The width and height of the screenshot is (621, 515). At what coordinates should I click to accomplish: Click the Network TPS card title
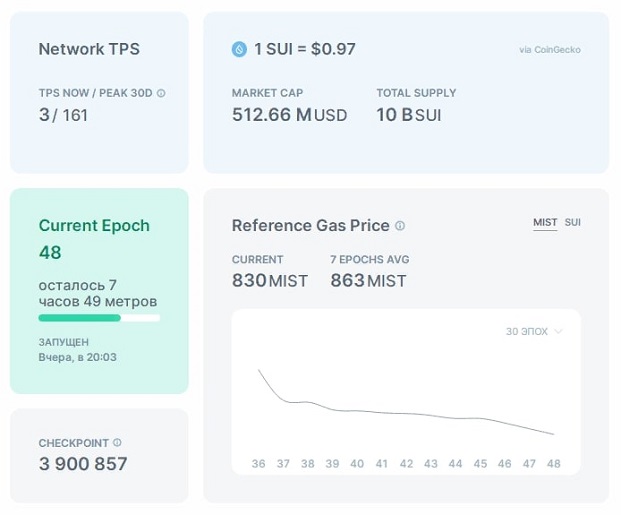point(89,49)
